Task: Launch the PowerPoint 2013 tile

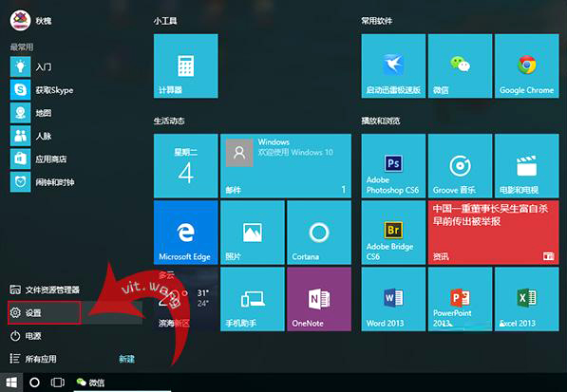Action: [x=460, y=299]
